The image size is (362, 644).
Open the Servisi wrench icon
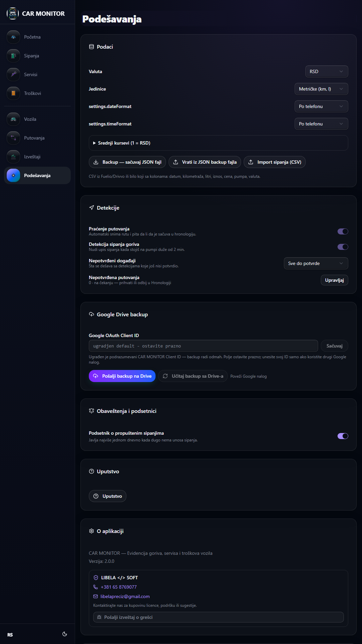(x=13, y=74)
